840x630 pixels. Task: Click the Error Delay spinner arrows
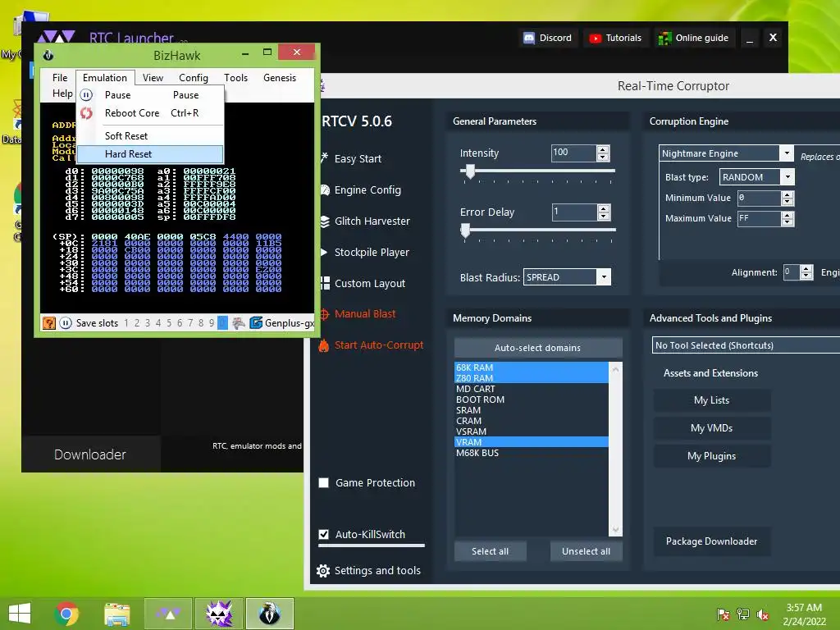[x=604, y=212]
